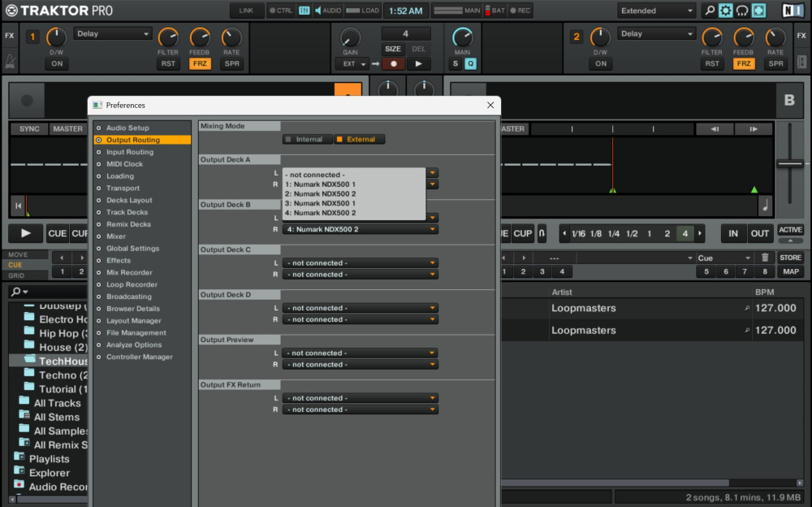Viewport: 812px width, 507px height.
Task: Open the right-side FX panel tab
Action: [801, 36]
